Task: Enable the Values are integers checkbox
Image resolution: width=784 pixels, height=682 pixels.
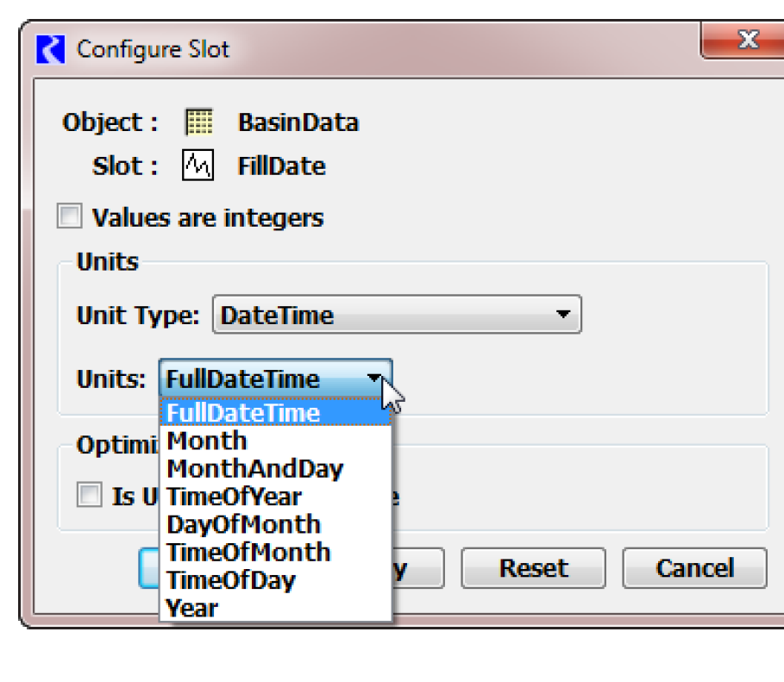Action: pos(69,216)
